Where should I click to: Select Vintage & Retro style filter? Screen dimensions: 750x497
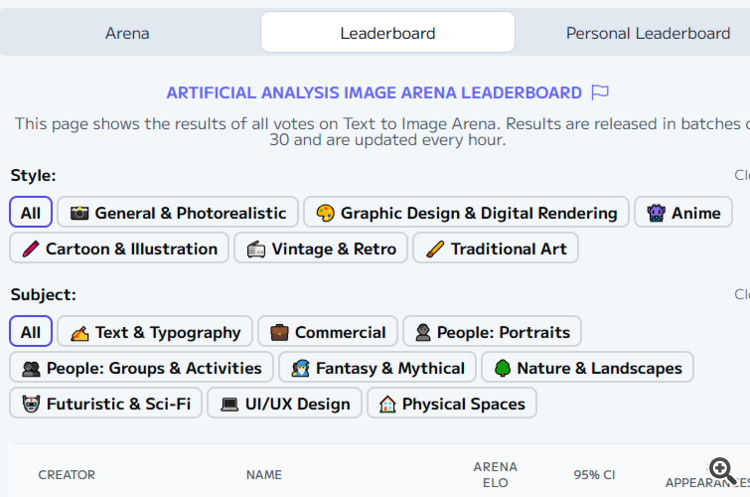[x=321, y=249]
